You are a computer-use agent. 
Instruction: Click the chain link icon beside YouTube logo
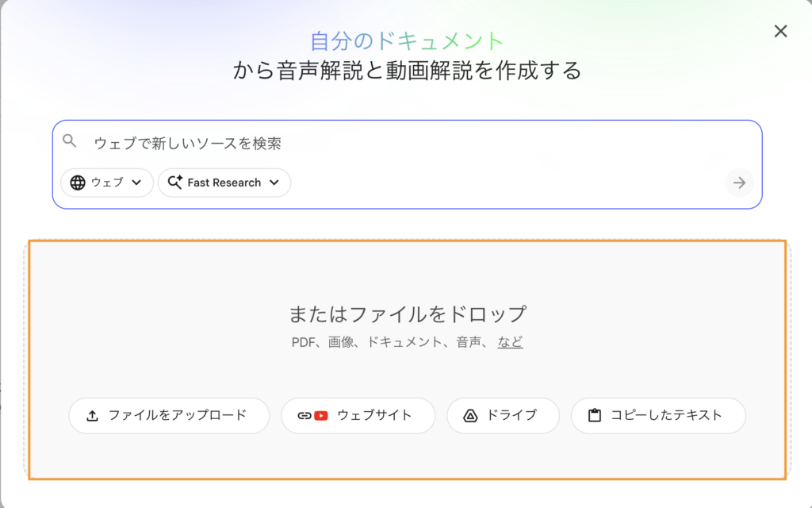point(304,415)
